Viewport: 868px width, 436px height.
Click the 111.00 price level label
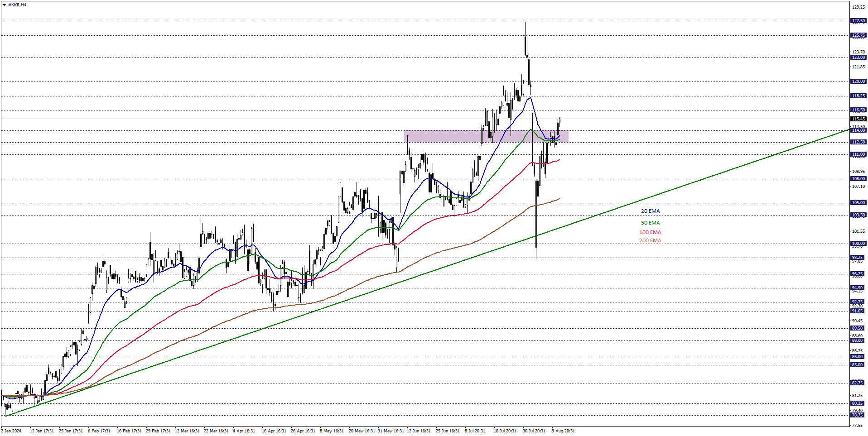pos(858,154)
